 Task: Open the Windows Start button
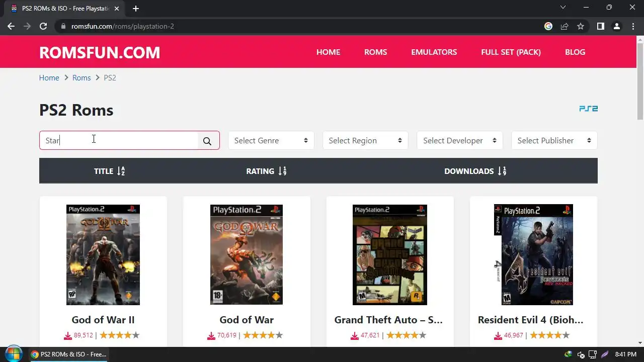coord(13,354)
